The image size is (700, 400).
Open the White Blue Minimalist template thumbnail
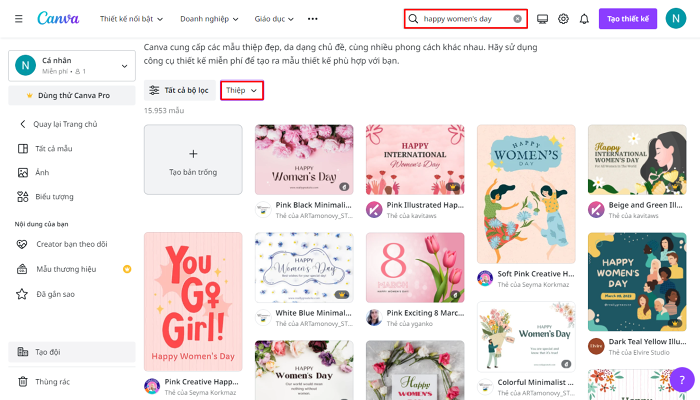304,267
